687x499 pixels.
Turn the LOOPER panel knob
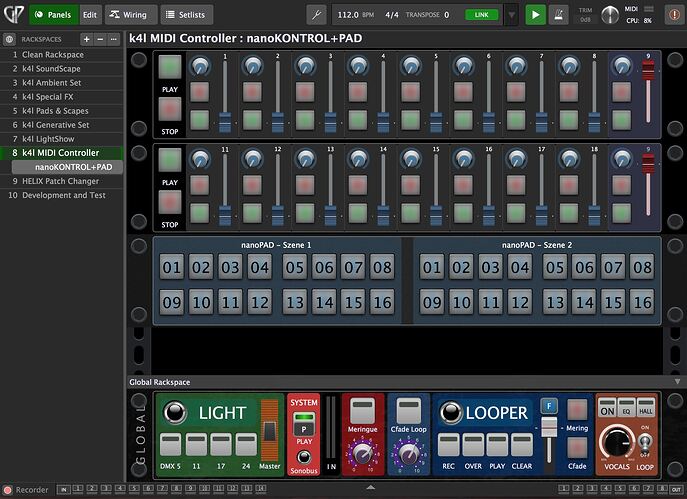tap(450, 412)
